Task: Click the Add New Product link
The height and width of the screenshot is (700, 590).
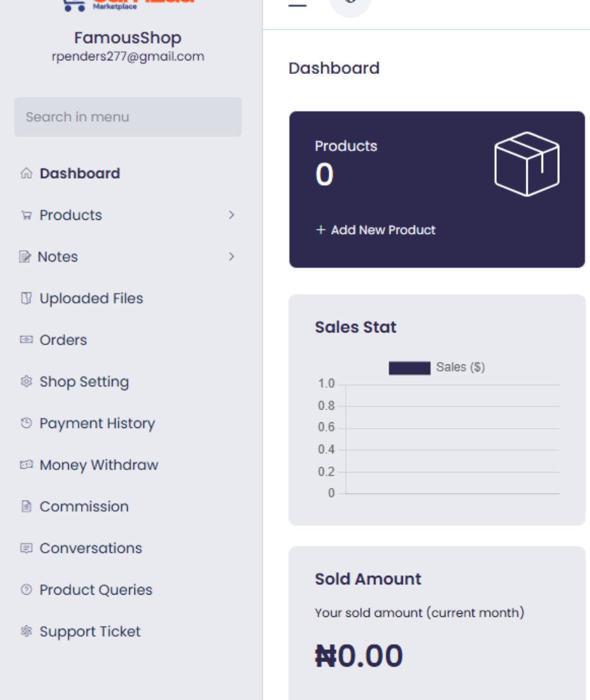Action: click(x=376, y=230)
